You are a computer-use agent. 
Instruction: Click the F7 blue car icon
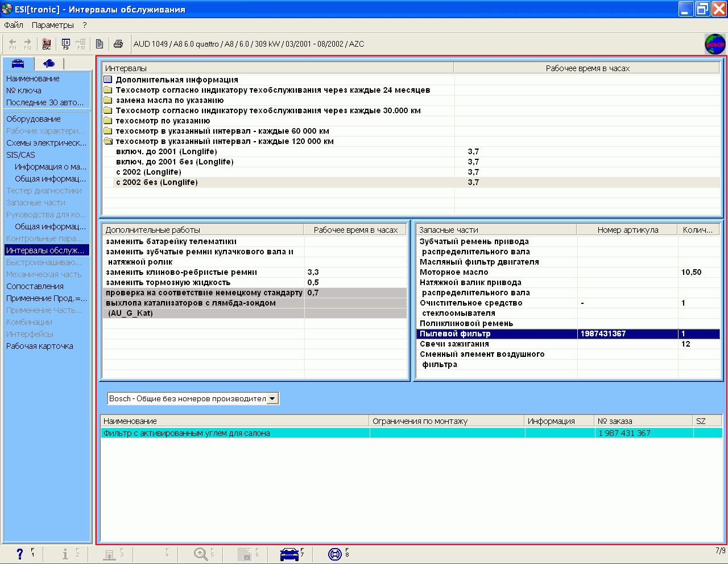(x=289, y=554)
